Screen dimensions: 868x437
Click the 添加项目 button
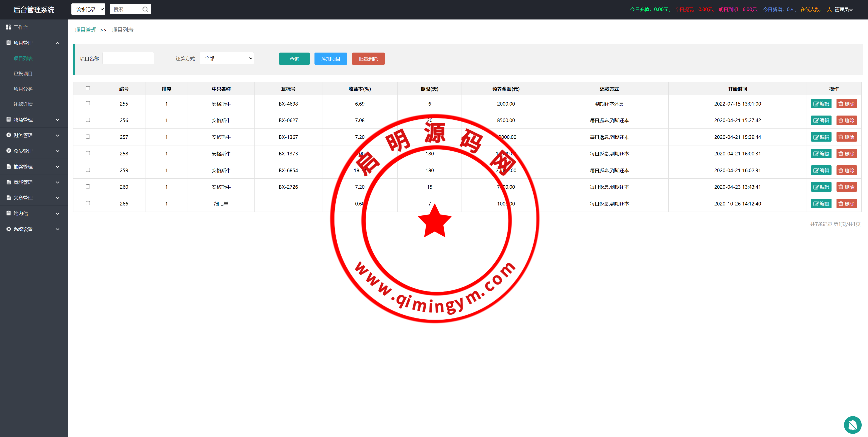pos(331,59)
